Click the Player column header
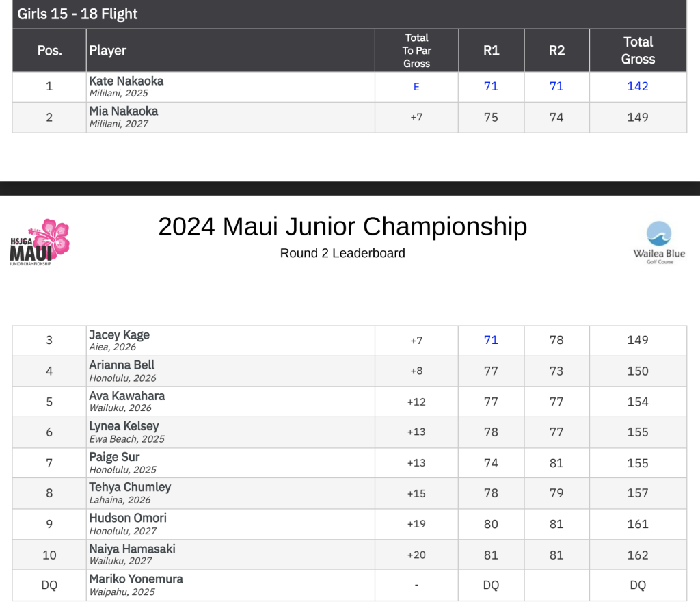 [x=108, y=51]
